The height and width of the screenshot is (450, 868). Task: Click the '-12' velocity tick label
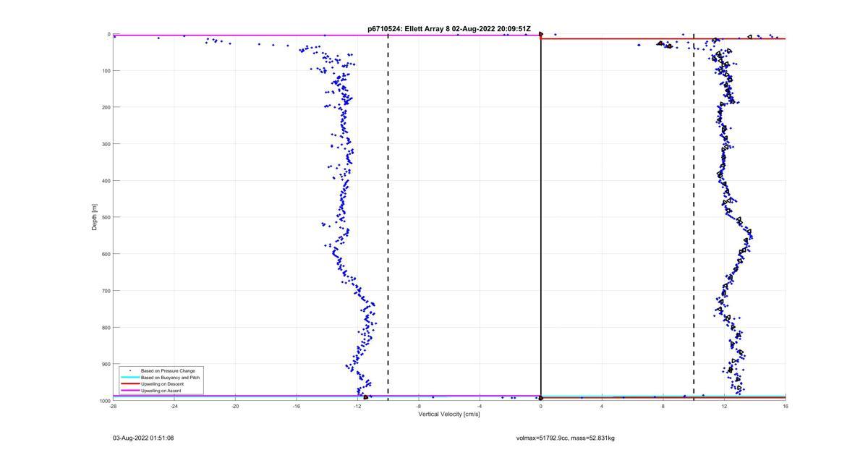pyautogui.click(x=357, y=406)
